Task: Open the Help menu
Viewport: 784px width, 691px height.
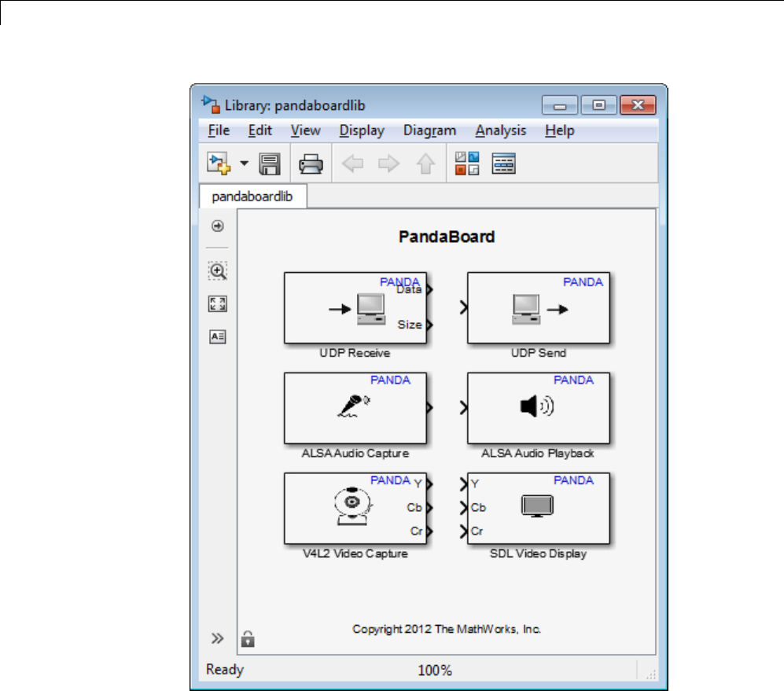Action: (560, 130)
